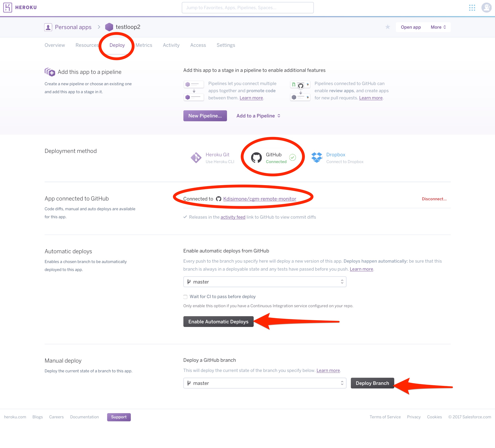
Task: Click the GitHub review apps illustration
Action: [300, 91]
